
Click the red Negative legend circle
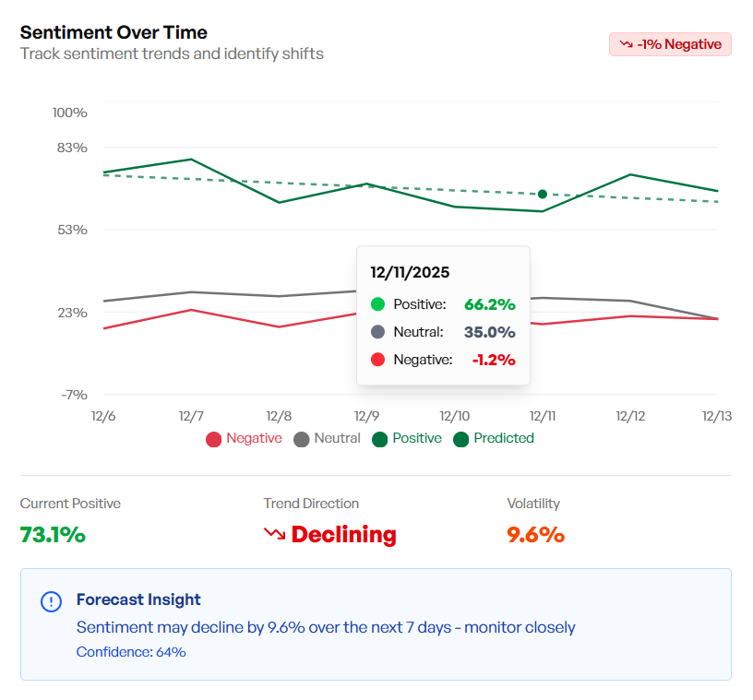[x=213, y=439]
